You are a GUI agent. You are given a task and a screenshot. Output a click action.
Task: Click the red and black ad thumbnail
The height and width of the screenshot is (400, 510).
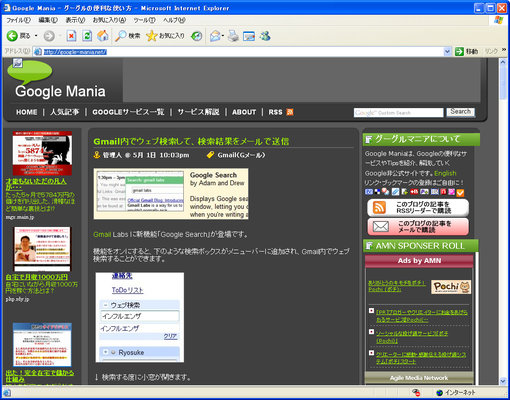(x=42, y=153)
